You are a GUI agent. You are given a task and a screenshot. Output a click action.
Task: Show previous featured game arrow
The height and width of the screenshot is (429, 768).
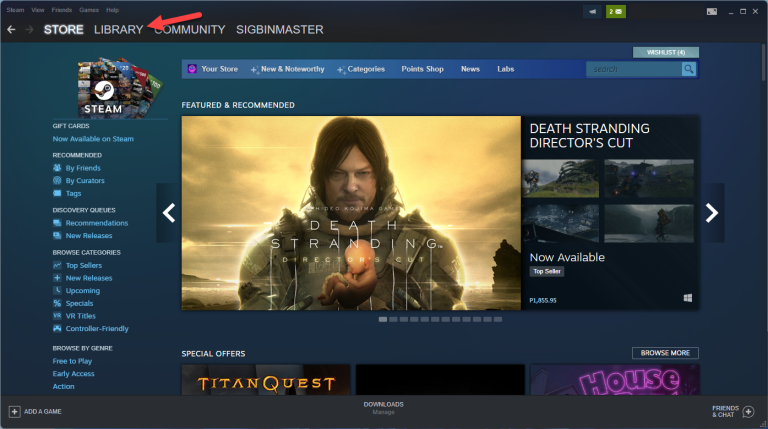(x=168, y=213)
